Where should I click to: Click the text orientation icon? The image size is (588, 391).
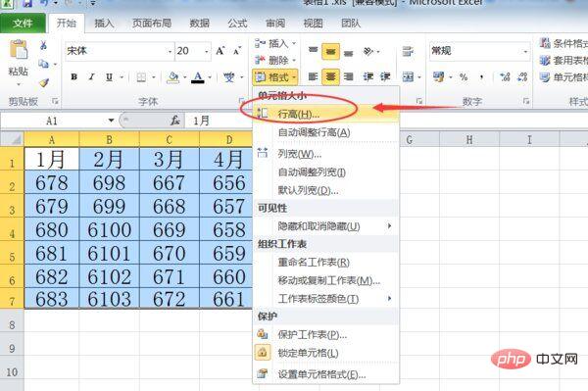[x=367, y=51]
